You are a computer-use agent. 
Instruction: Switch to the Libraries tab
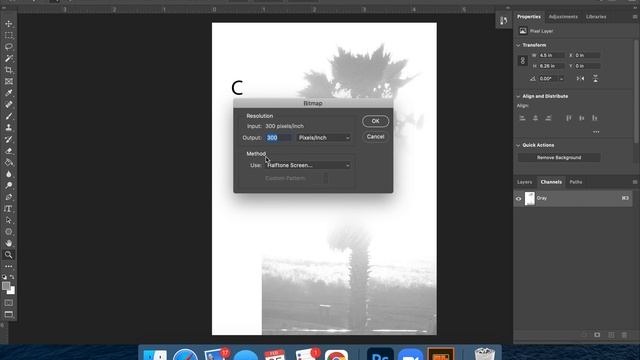[596, 17]
